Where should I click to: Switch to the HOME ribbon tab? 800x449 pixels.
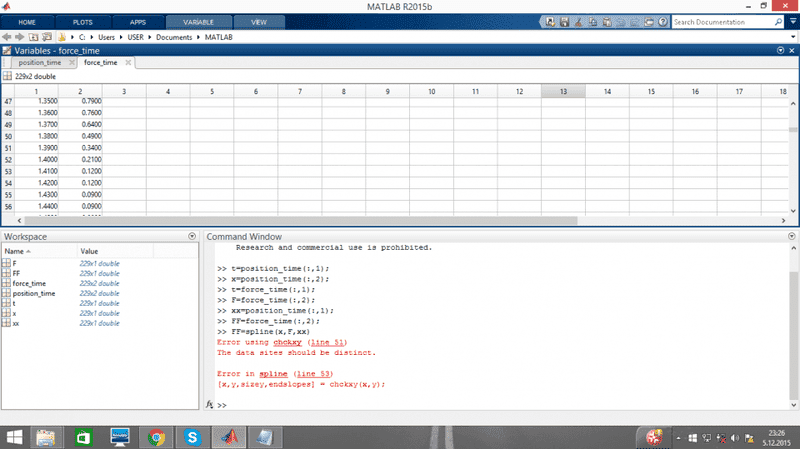[x=27, y=22]
